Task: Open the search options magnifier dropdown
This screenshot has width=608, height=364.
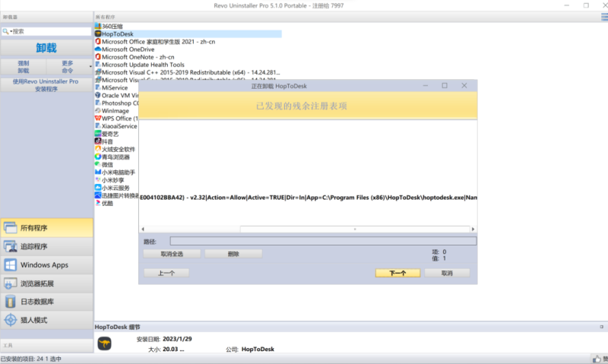Action: point(6,31)
